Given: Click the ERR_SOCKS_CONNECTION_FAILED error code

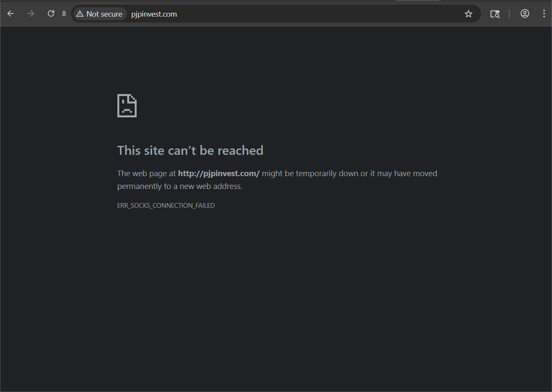Looking at the screenshot, I should pos(166,206).
